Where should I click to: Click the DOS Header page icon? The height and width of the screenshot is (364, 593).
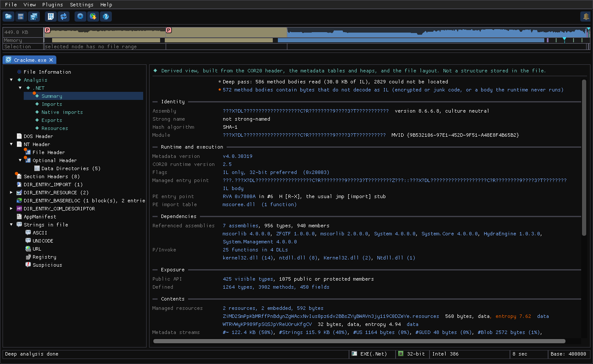pos(19,136)
